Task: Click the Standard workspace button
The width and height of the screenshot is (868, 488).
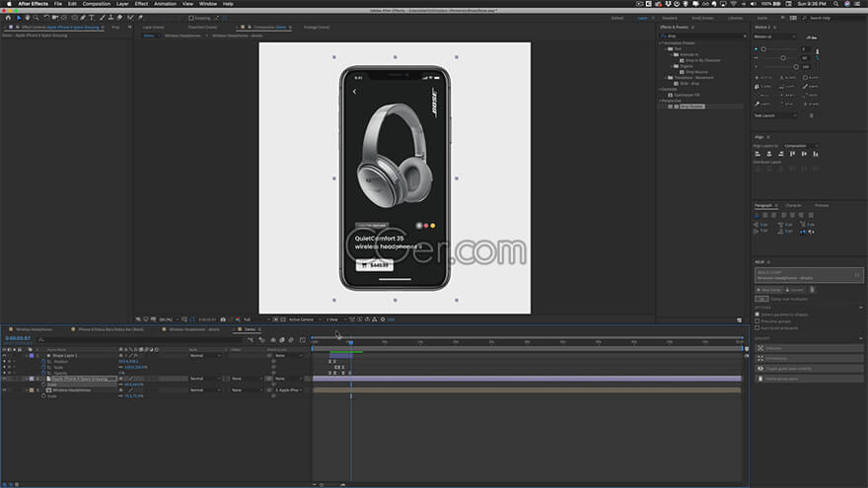Action: point(670,18)
